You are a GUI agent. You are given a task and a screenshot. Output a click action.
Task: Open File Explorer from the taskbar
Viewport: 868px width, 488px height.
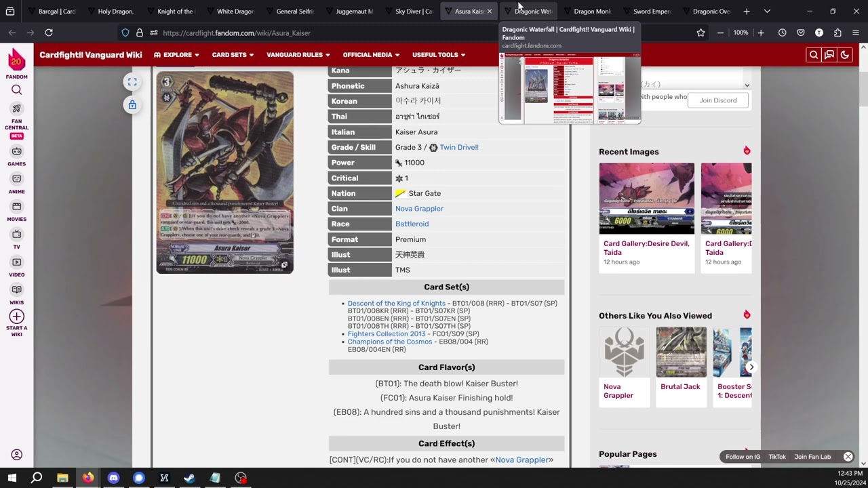tap(62, 478)
